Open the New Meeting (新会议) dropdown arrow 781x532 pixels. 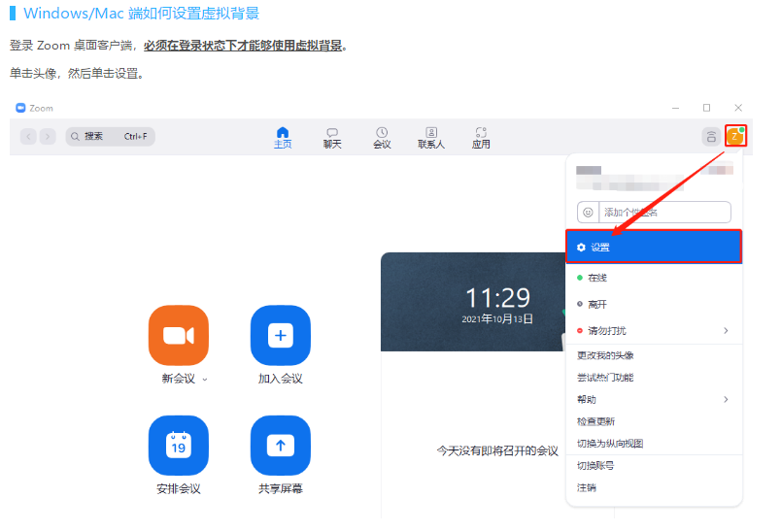(x=205, y=380)
